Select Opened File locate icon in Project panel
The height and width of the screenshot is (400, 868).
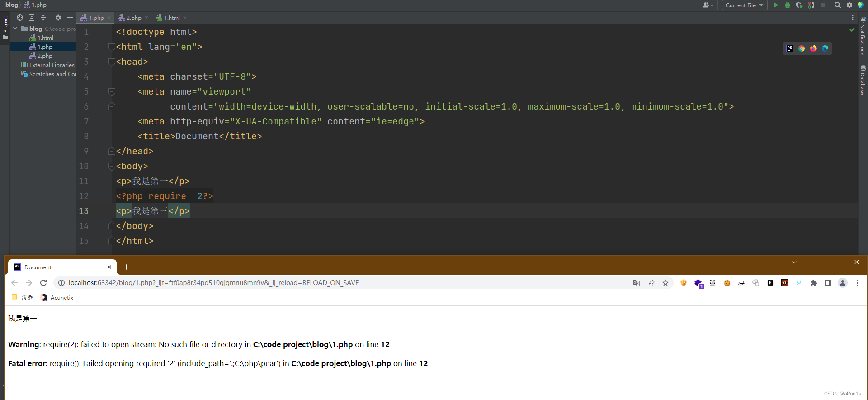(x=20, y=18)
